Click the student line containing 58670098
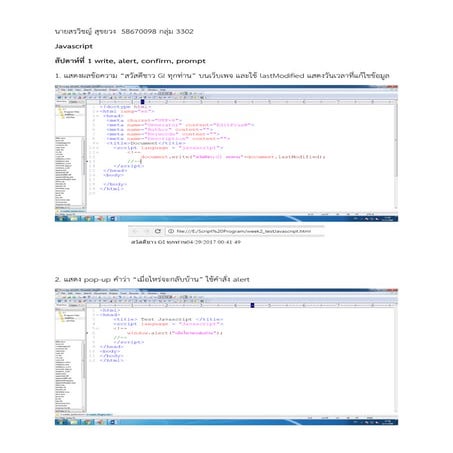This screenshot has width=453, height=453. tap(124, 31)
